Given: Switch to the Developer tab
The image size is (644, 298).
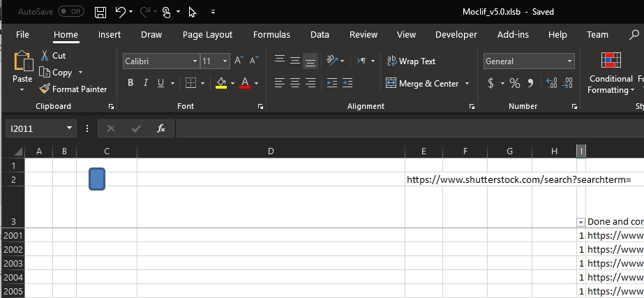Looking at the screenshot, I should click(456, 35).
